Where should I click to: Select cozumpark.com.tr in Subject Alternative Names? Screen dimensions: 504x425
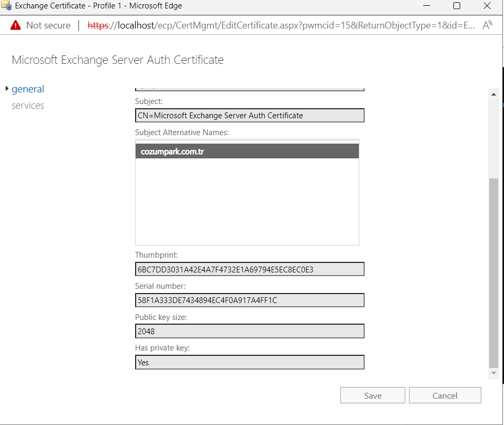247,151
